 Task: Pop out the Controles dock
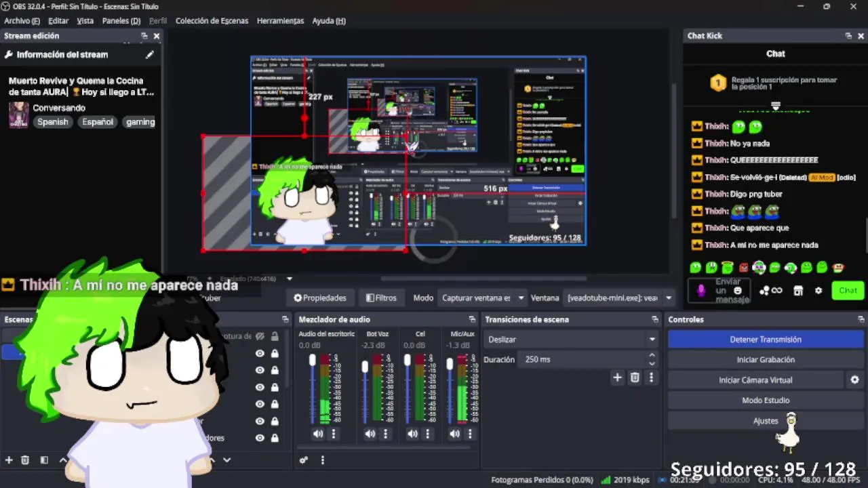861,319
